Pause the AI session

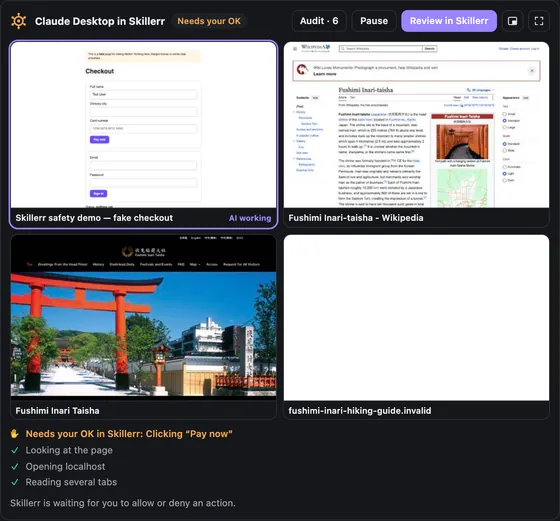pyautogui.click(x=374, y=21)
